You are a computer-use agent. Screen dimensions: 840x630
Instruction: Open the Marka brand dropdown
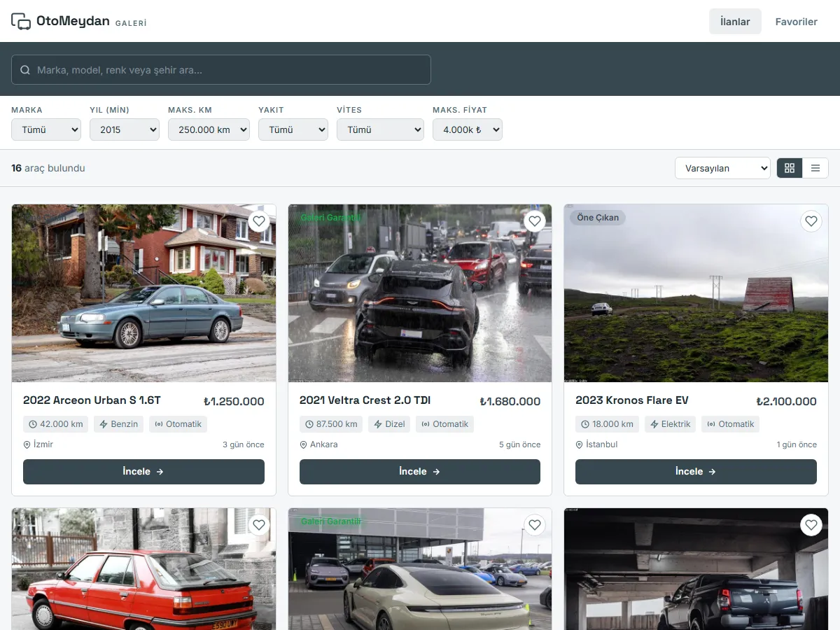tap(46, 129)
